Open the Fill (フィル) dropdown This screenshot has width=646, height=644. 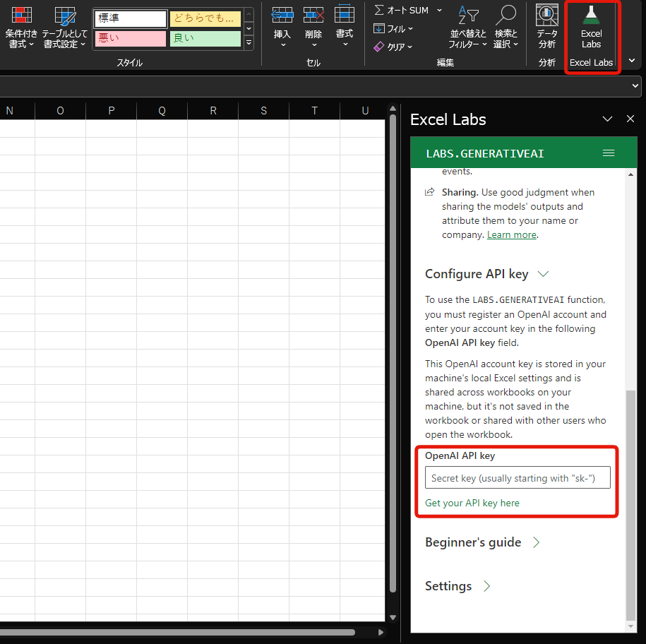[x=393, y=29]
